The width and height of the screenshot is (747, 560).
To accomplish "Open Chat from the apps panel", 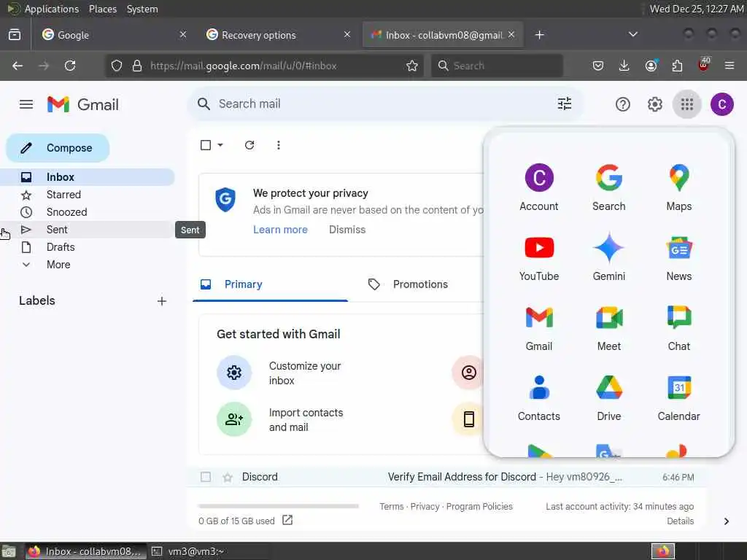I will [679, 327].
